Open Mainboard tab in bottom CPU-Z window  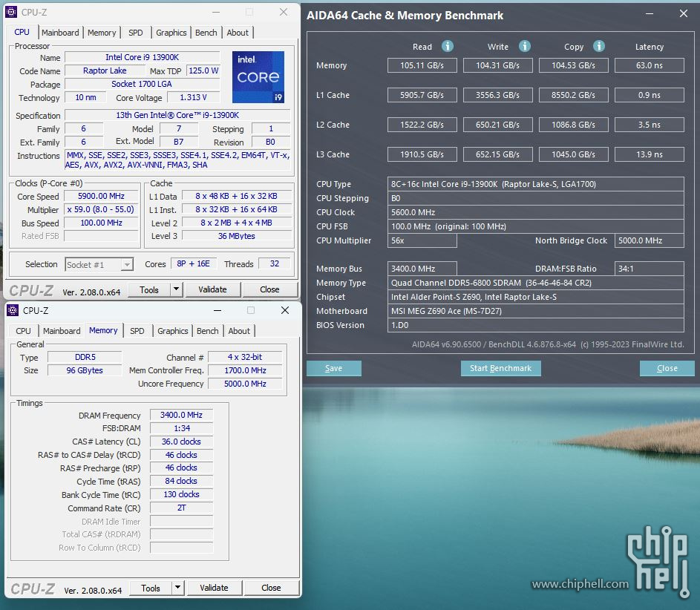(x=62, y=331)
